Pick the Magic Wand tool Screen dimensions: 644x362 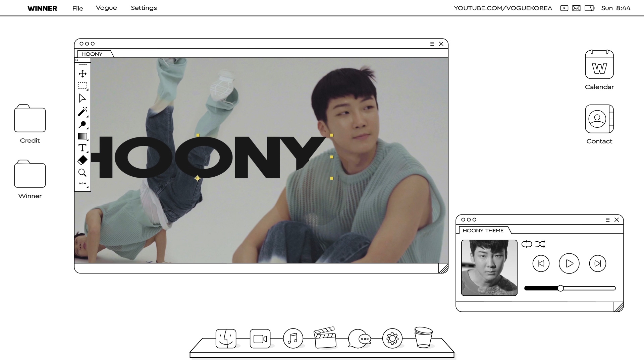[x=83, y=111]
